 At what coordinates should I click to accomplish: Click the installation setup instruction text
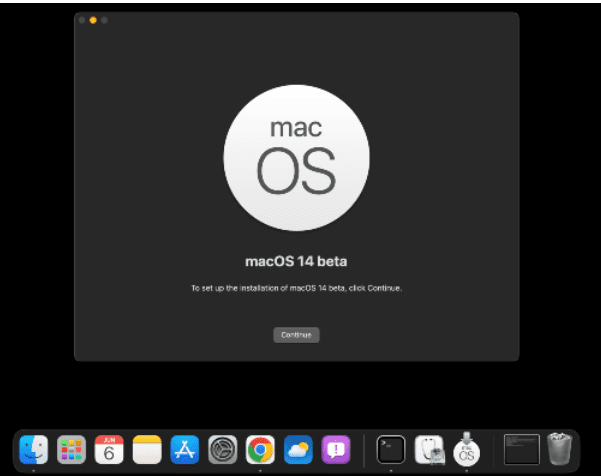296,288
